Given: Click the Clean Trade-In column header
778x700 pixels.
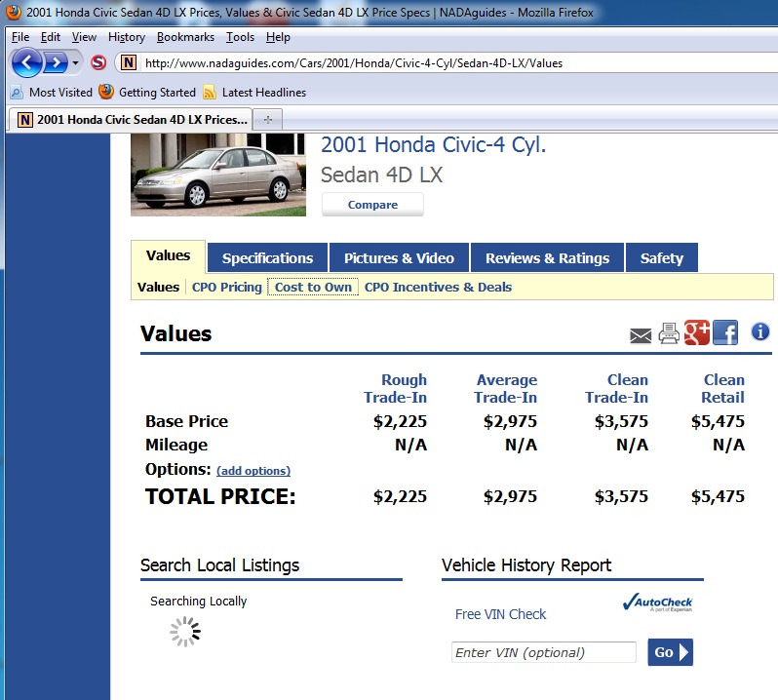Looking at the screenshot, I should (x=617, y=388).
